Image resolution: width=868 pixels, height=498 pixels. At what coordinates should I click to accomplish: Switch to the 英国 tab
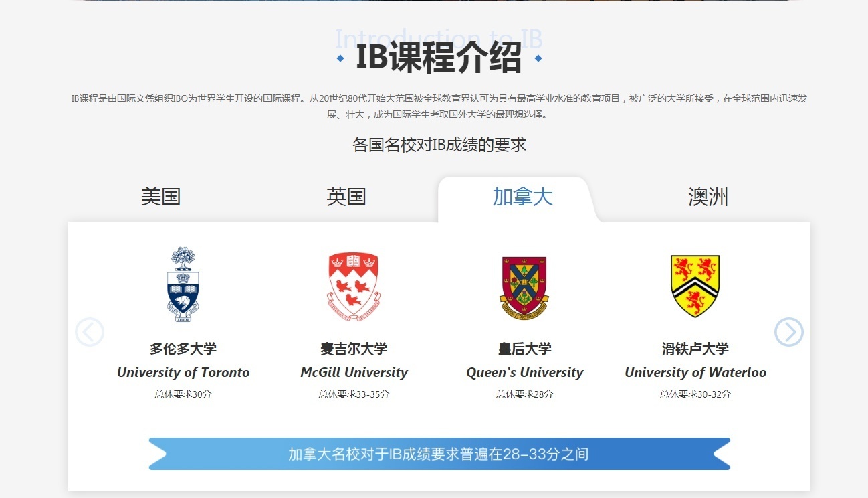[x=346, y=197]
